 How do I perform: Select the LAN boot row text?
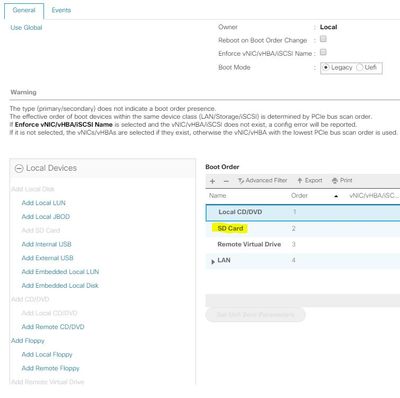click(224, 260)
